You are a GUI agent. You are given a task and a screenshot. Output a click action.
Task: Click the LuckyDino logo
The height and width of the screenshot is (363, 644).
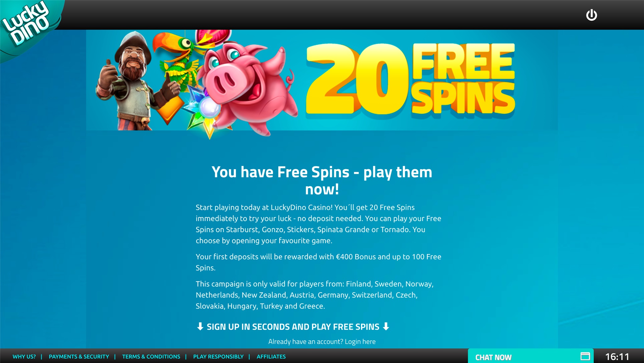[x=27, y=24]
